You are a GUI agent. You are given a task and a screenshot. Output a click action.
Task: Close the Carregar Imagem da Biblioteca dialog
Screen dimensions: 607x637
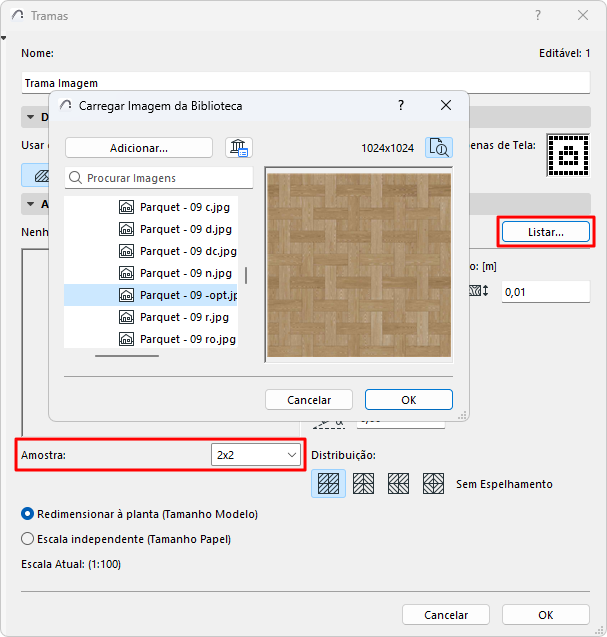[x=446, y=105]
